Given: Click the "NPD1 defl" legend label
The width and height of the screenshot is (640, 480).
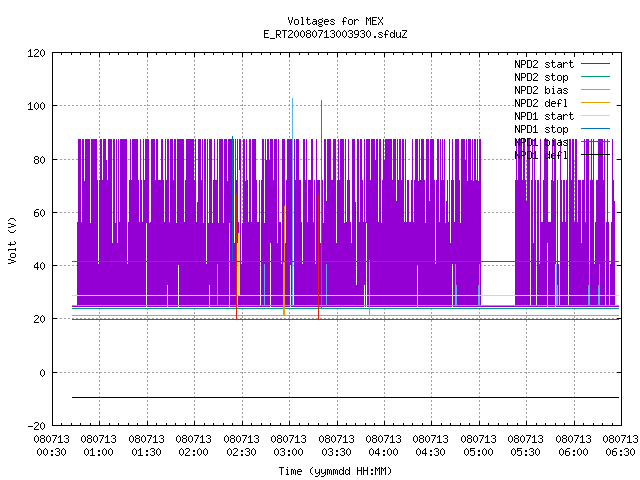Looking at the screenshot, I should pos(541,156).
